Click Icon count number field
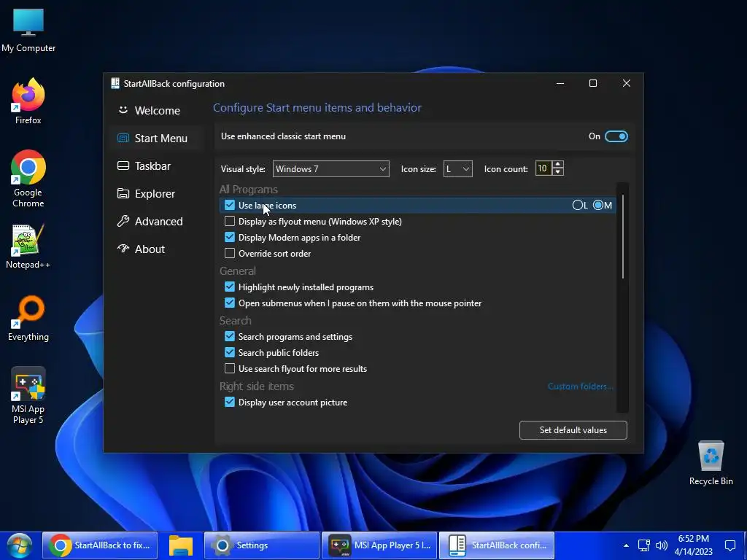This screenshot has width=747, height=560. pos(543,168)
